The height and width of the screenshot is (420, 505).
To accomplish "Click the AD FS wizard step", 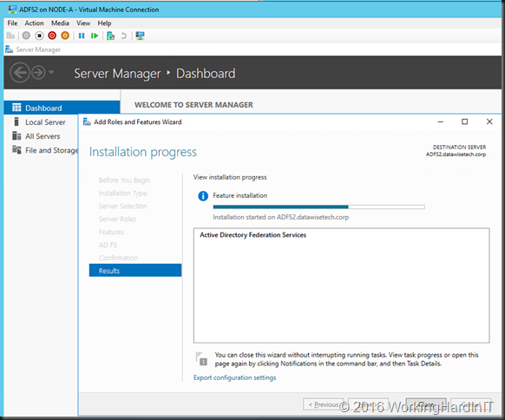I will pos(108,245).
